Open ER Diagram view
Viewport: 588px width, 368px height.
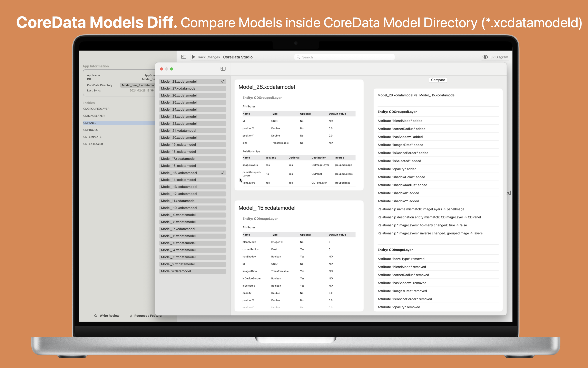point(495,57)
